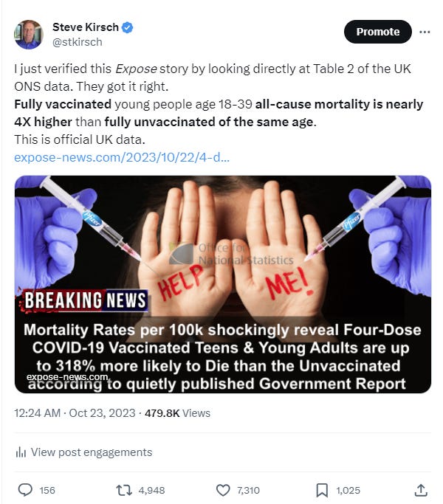Click the Promote button
Image resolution: width=443 pixels, height=504 pixels.
(x=378, y=32)
